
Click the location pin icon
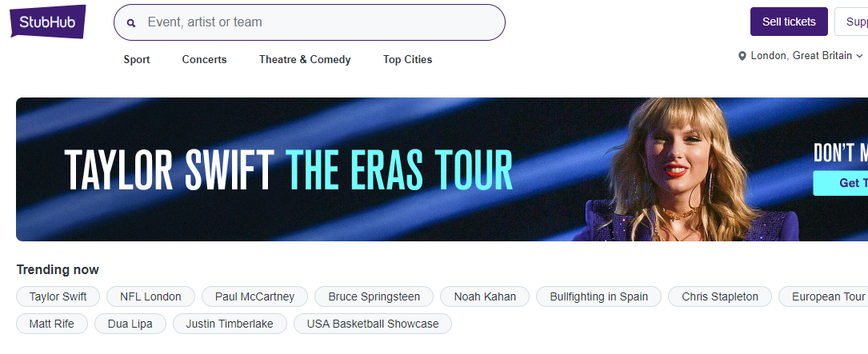pos(742,56)
